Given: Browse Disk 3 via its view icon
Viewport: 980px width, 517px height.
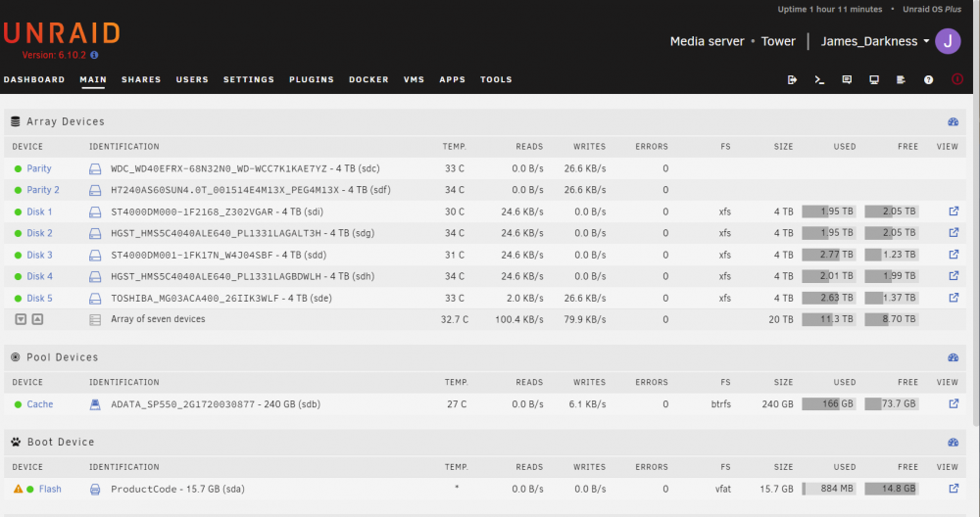Looking at the screenshot, I should click(954, 255).
